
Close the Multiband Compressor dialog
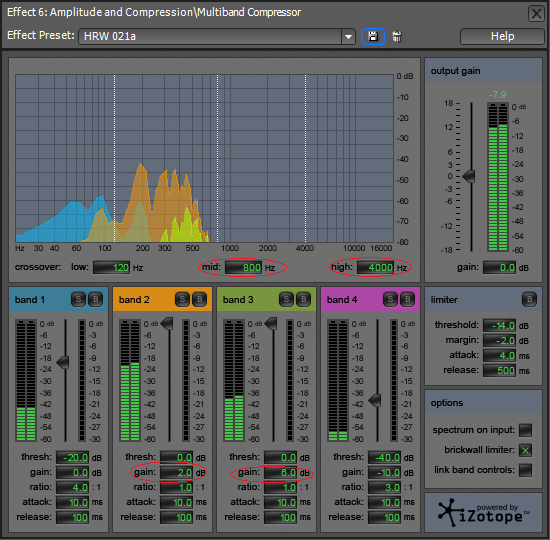536,14
